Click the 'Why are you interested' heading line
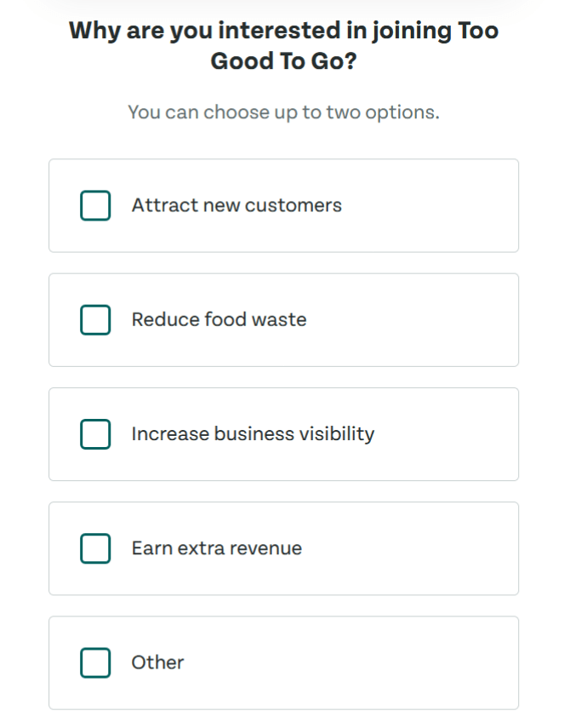The height and width of the screenshot is (728, 570). coord(283,31)
